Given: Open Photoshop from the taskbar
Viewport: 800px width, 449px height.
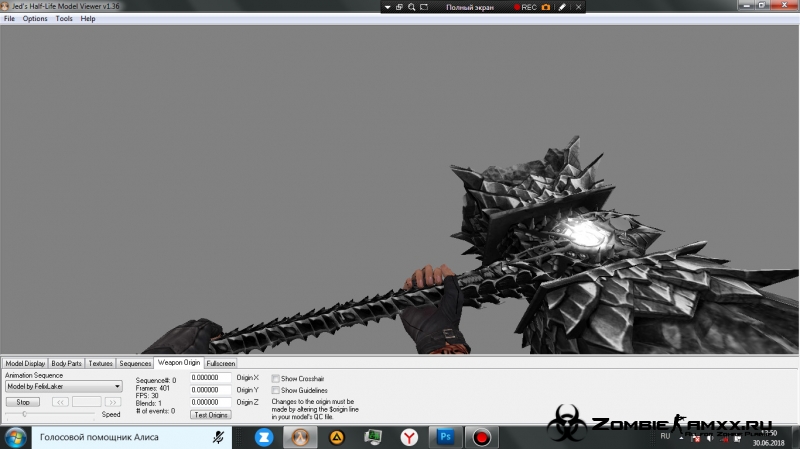Looking at the screenshot, I should (x=445, y=437).
